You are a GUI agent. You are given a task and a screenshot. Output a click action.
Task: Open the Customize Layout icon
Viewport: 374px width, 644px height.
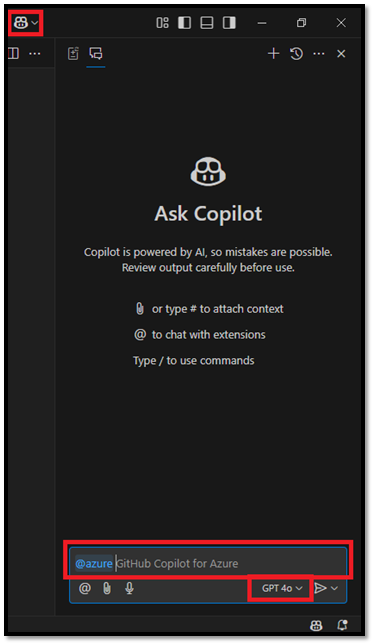click(163, 23)
